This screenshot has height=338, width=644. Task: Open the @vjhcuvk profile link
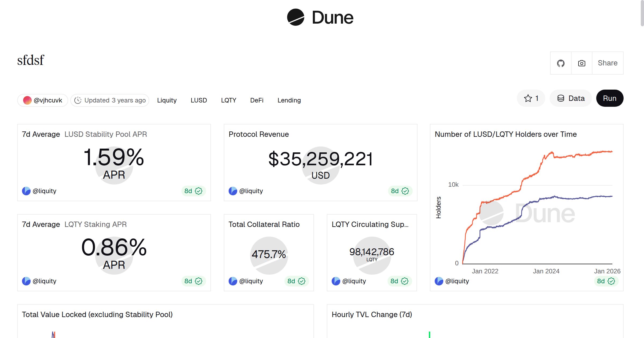click(x=48, y=100)
